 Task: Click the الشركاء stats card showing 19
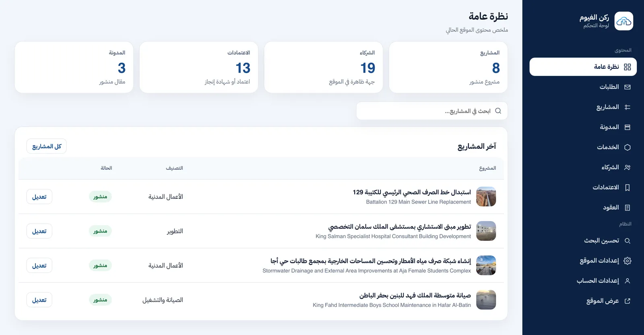(x=323, y=67)
